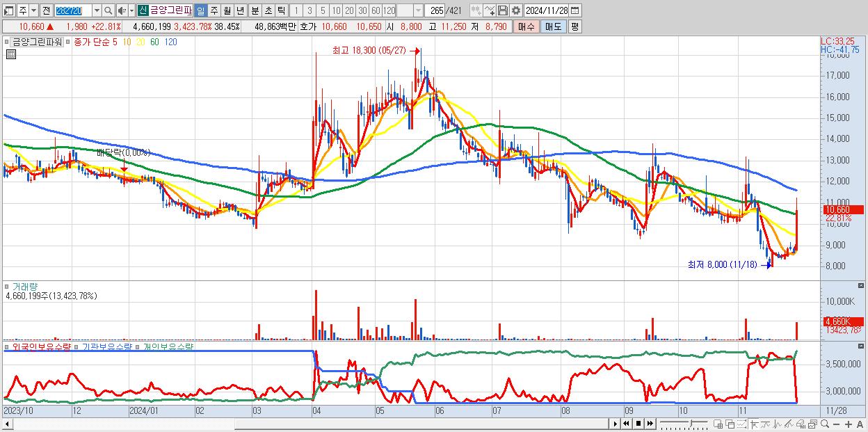The image size is (868, 432).
Task: Select the 일 daily chart period
Action: [200, 10]
